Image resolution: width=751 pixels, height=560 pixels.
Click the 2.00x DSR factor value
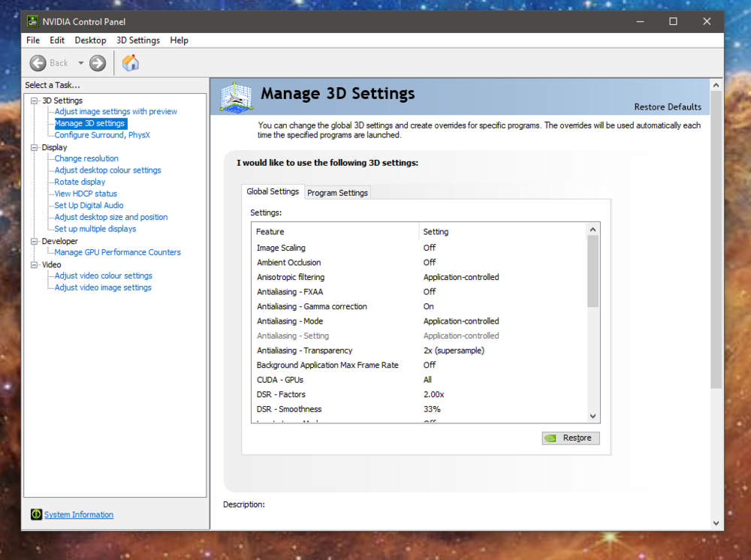click(434, 394)
